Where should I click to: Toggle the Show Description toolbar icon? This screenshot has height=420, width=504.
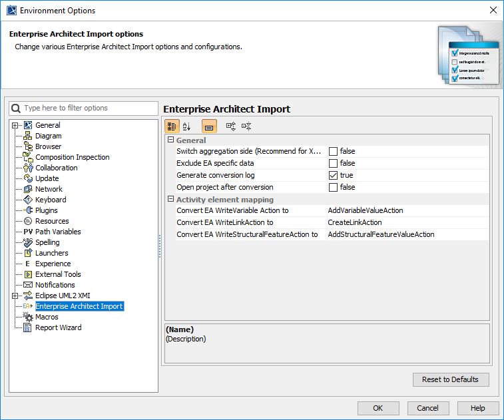(x=209, y=126)
